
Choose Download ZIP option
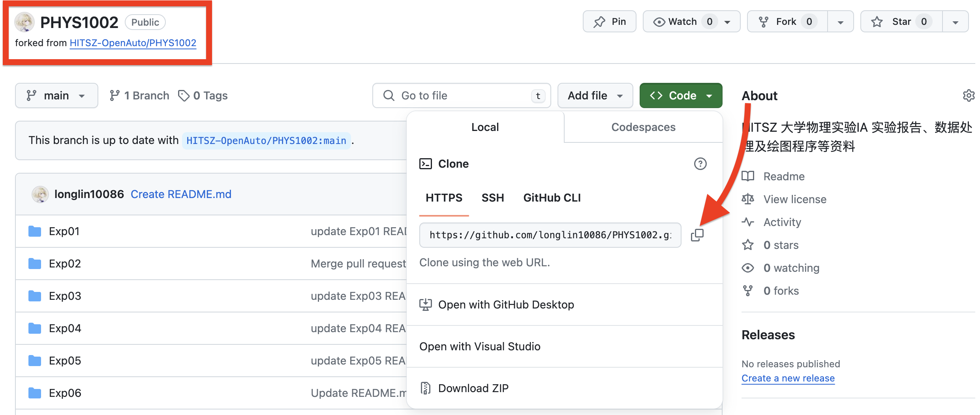[565, 388]
